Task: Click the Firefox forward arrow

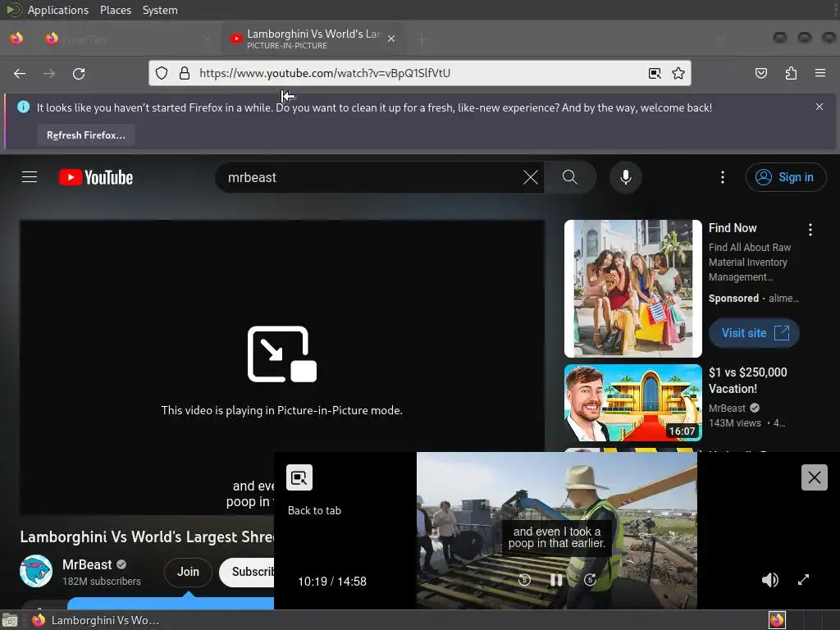Action: [x=48, y=73]
